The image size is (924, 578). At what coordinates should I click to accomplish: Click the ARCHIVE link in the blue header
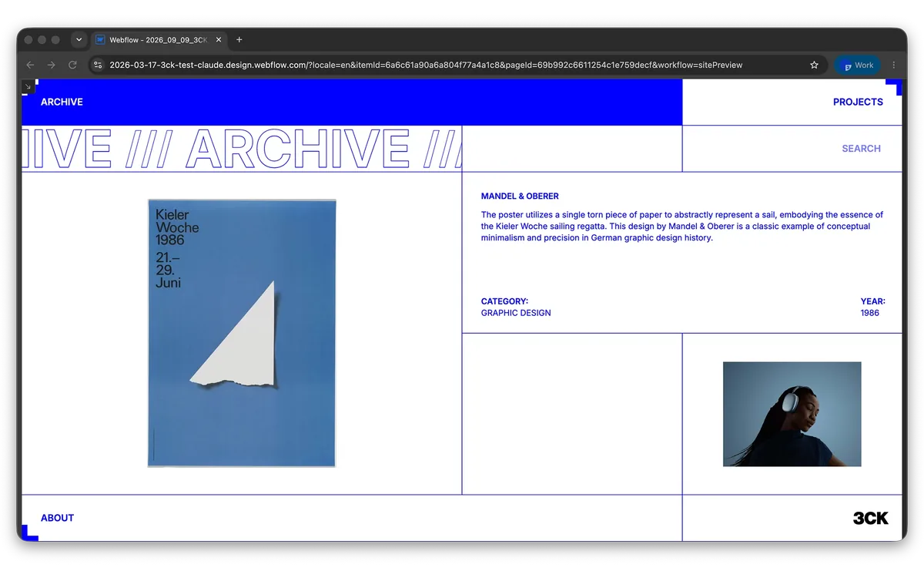(x=62, y=102)
